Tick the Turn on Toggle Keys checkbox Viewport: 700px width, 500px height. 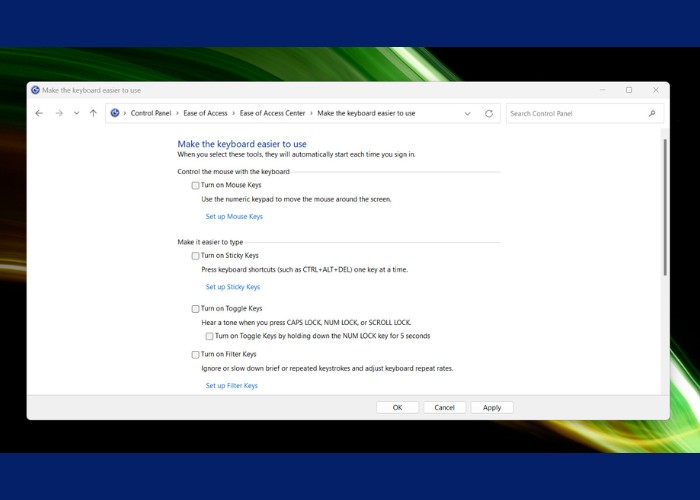196,309
